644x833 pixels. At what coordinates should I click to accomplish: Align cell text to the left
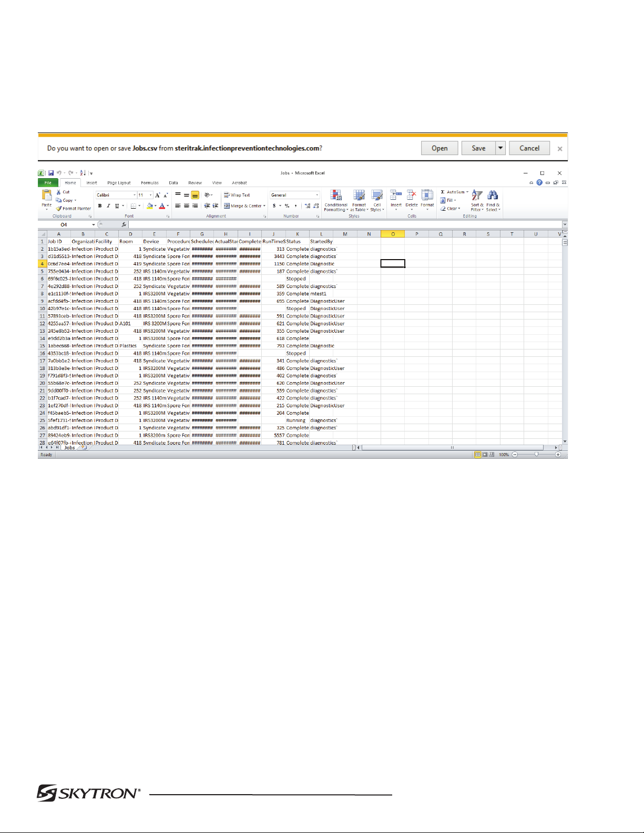click(178, 206)
